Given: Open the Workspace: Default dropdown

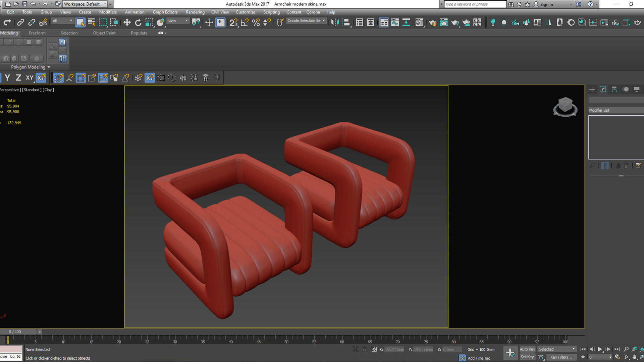Looking at the screenshot, I should pos(85,4).
